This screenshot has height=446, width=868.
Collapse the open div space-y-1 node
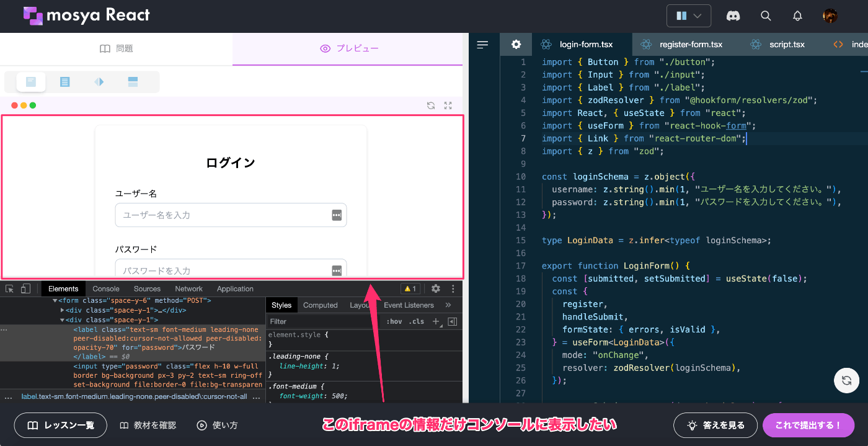(x=63, y=320)
